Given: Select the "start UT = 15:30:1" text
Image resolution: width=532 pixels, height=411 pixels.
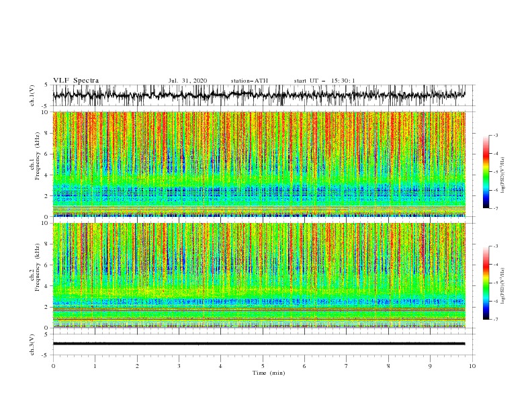Looking at the screenshot, I should point(324,81).
